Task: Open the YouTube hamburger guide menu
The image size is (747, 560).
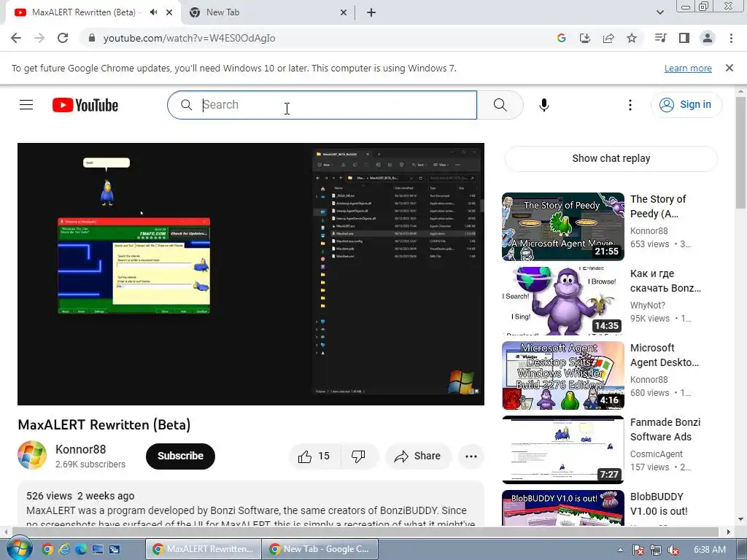Action: (x=26, y=105)
